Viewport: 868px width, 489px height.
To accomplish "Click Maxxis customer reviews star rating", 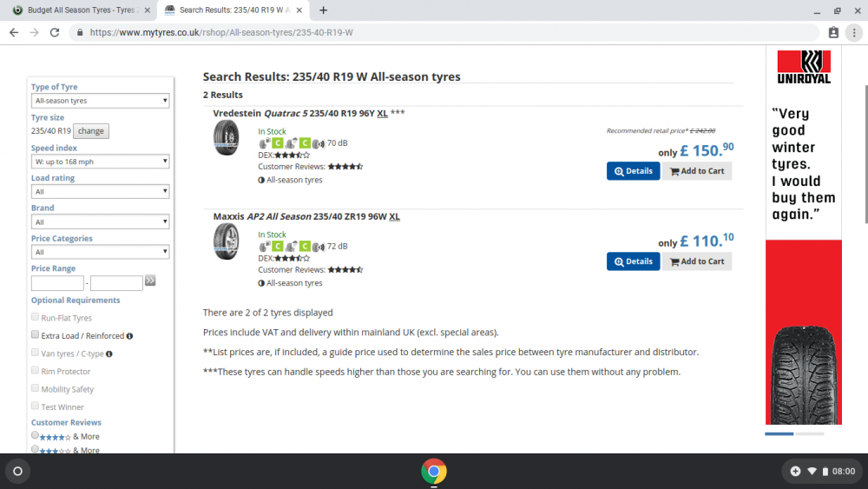I will click(345, 270).
